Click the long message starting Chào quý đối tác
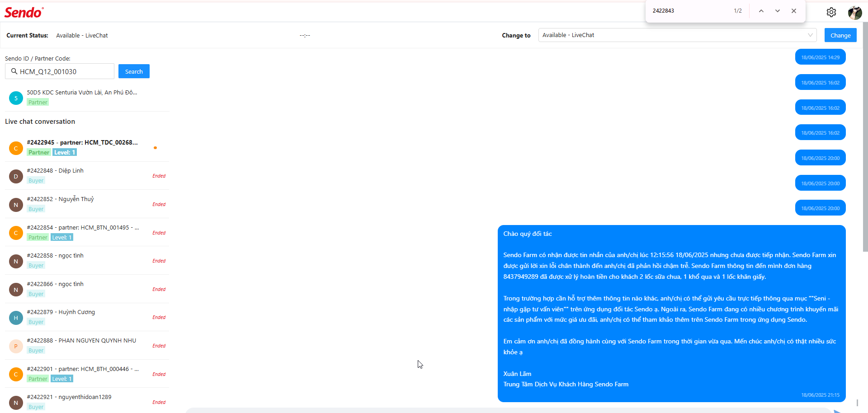The image size is (868, 413). (671, 314)
